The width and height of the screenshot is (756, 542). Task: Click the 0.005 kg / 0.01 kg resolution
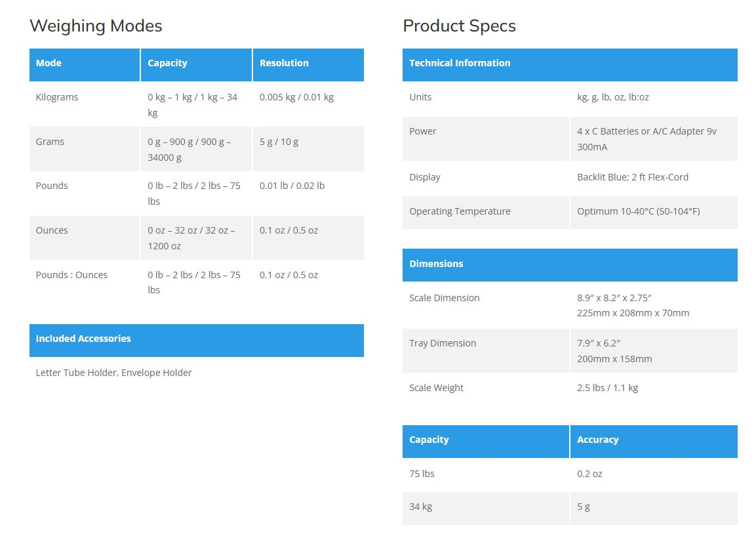click(x=296, y=97)
